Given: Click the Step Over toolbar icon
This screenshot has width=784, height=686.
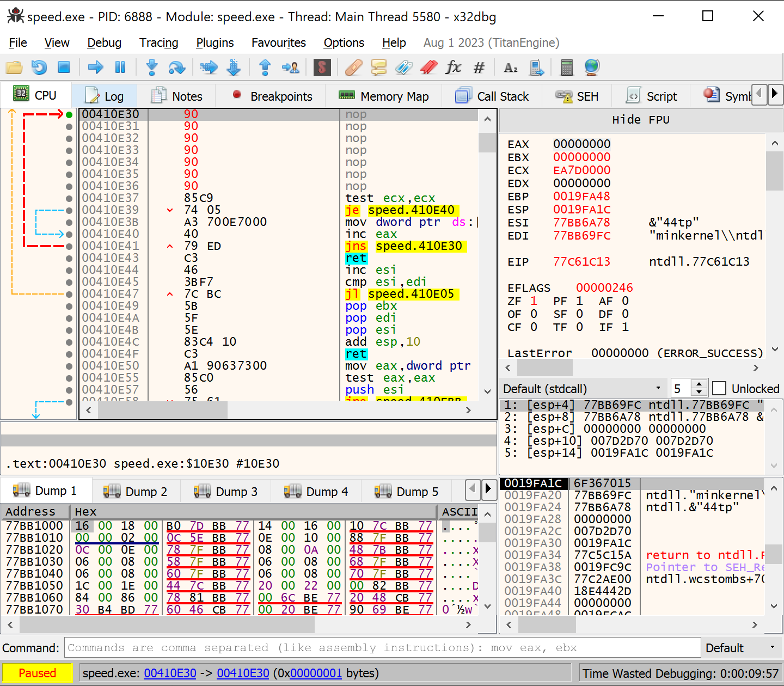Looking at the screenshot, I should click(x=177, y=68).
